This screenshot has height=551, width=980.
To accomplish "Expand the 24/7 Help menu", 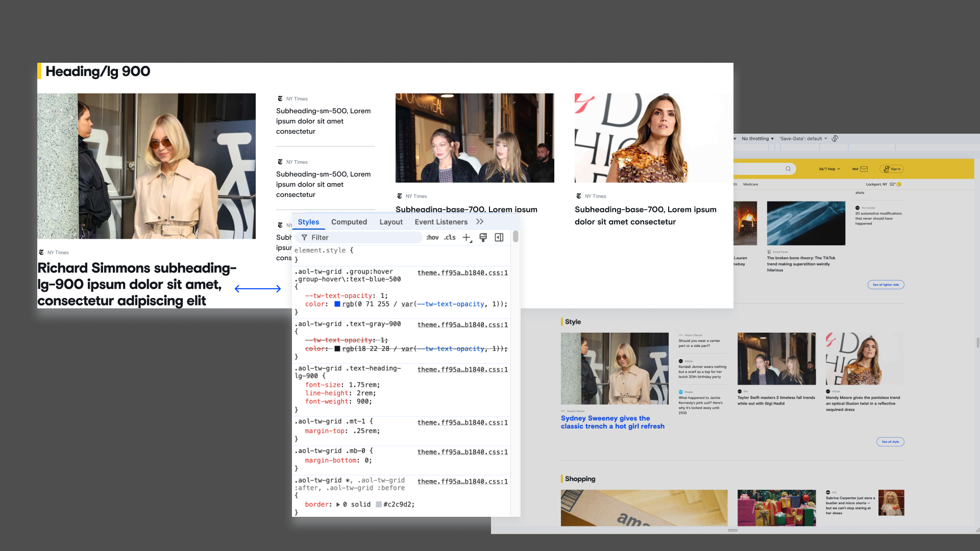I will tap(829, 169).
